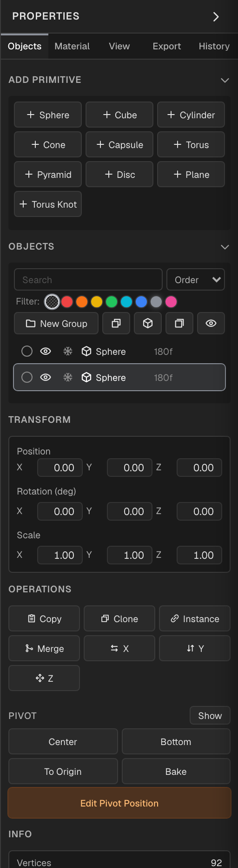The width and height of the screenshot is (238, 868).
Task: Click the overlapping-squares icon right of New Group
Action: (x=116, y=323)
